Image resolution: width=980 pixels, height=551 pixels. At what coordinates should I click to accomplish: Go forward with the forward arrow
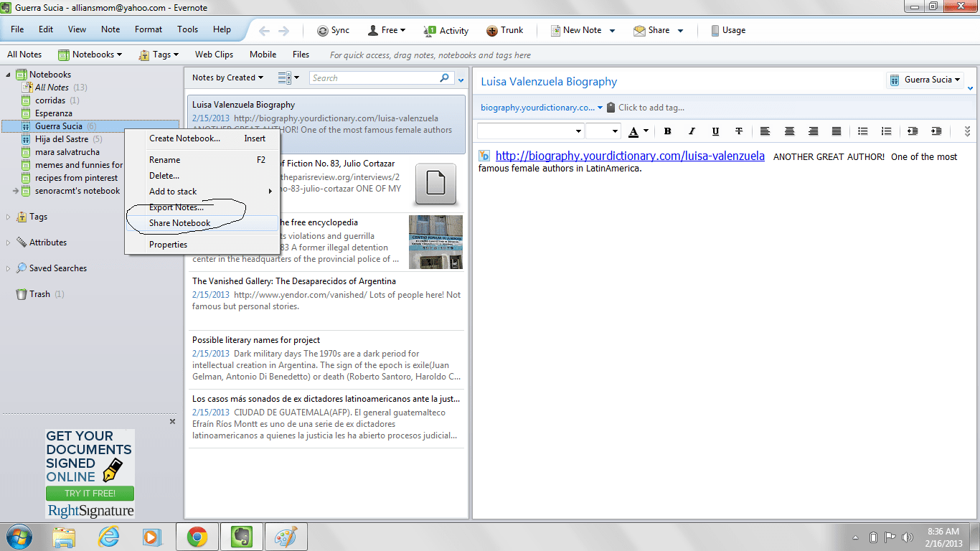283,30
